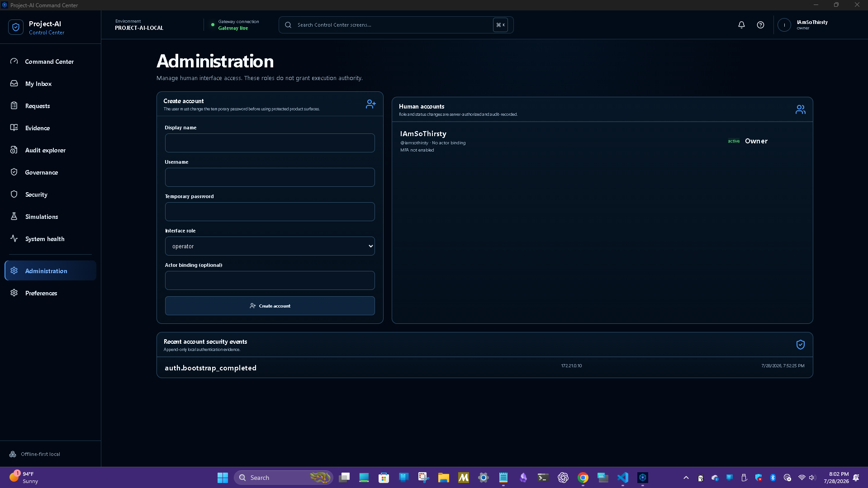868x488 pixels.
Task: Open the Terminal taskbar icon
Action: [x=543, y=478]
